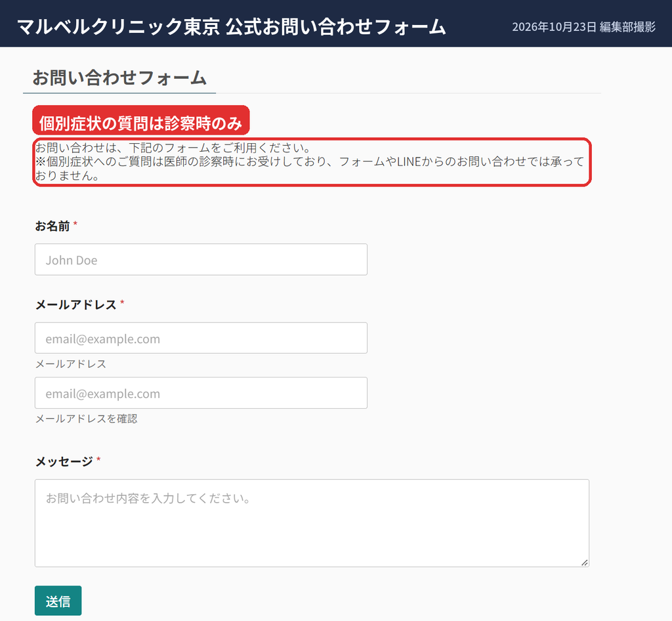Click the notice about 個別症状へのご質問
Viewport: 672px width, 621px height.
tap(310, 169)
